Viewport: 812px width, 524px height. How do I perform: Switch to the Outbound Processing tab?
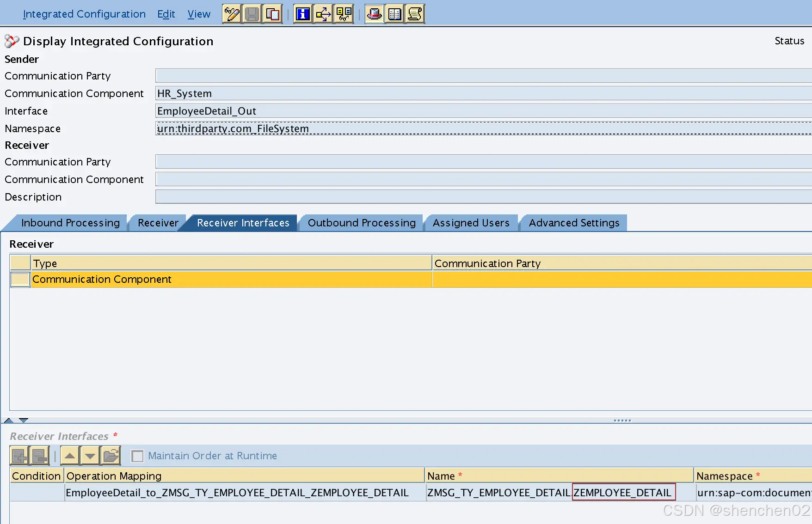(x=361, y=223)
